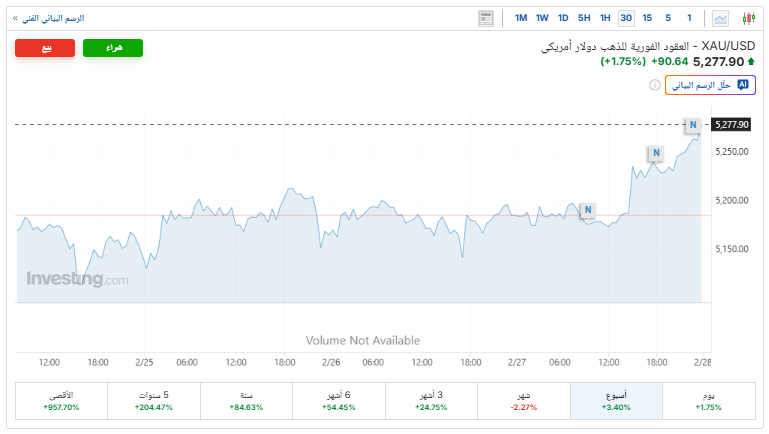The height and width of the screenshot is (434, 769).
Task: Select the 1D chart interval
Action: coord(563,18)
